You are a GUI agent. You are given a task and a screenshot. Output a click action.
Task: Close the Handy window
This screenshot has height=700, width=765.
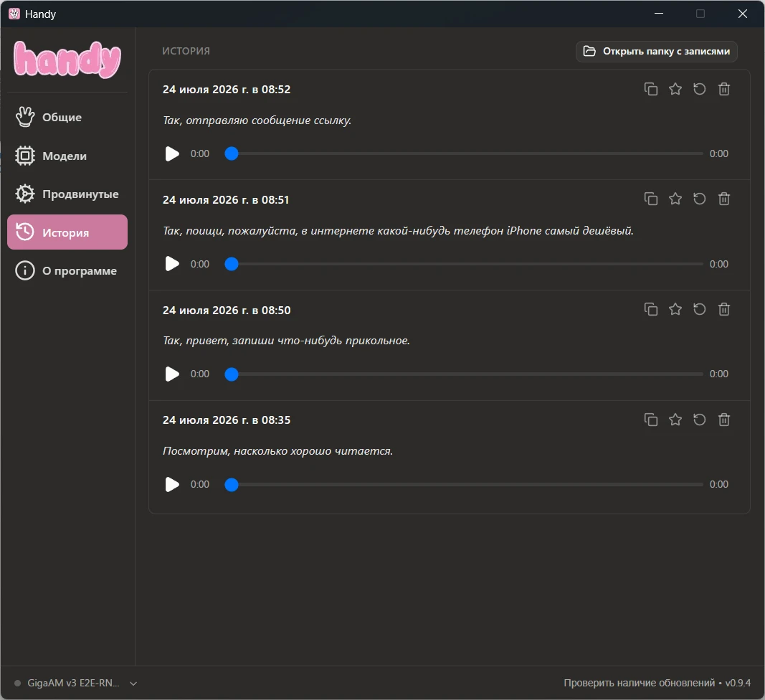pos(743,14)
